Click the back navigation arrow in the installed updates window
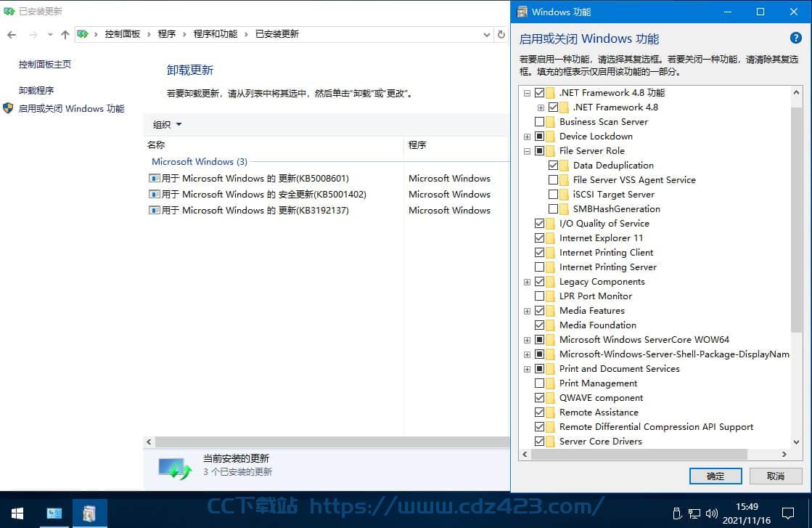The width and height of the screenshot is (812, 528). tap(12, 35)
